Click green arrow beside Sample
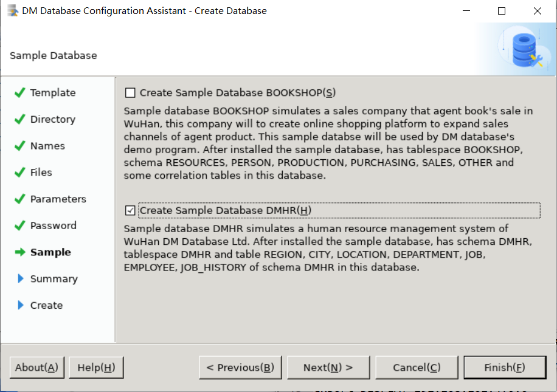The image size is (557, 392). (20, 252)
